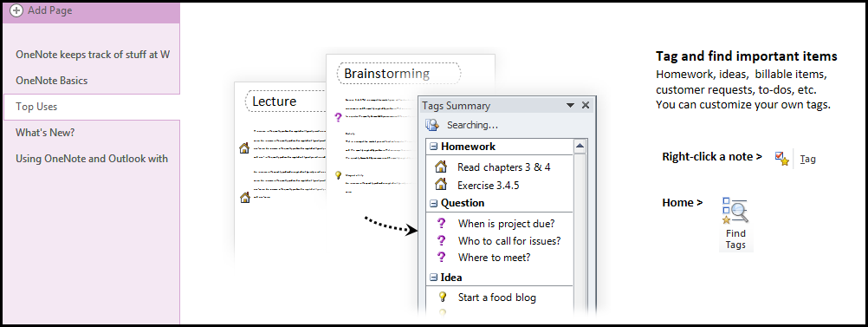Click the Who to call for issues? item
868x327 pixels.
(x=509, y=241)
